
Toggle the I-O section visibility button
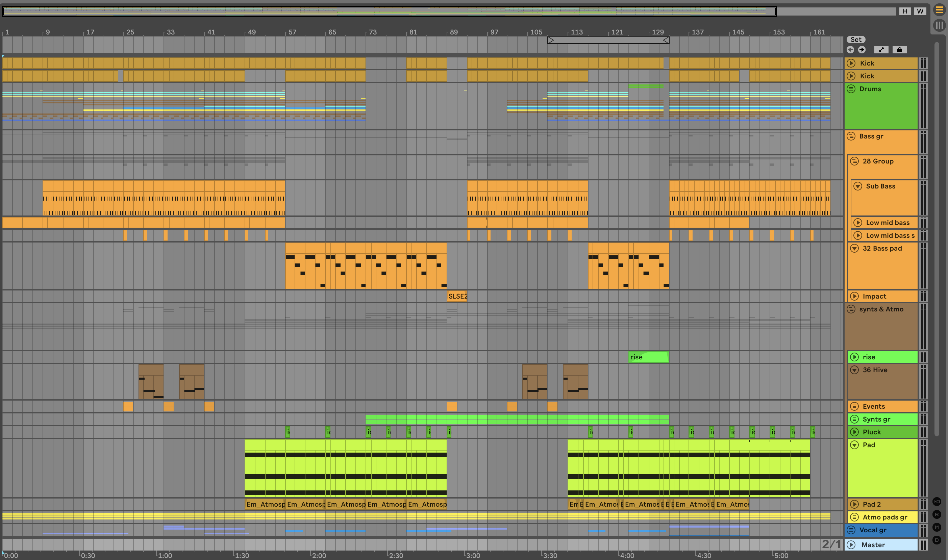(937, 502)
